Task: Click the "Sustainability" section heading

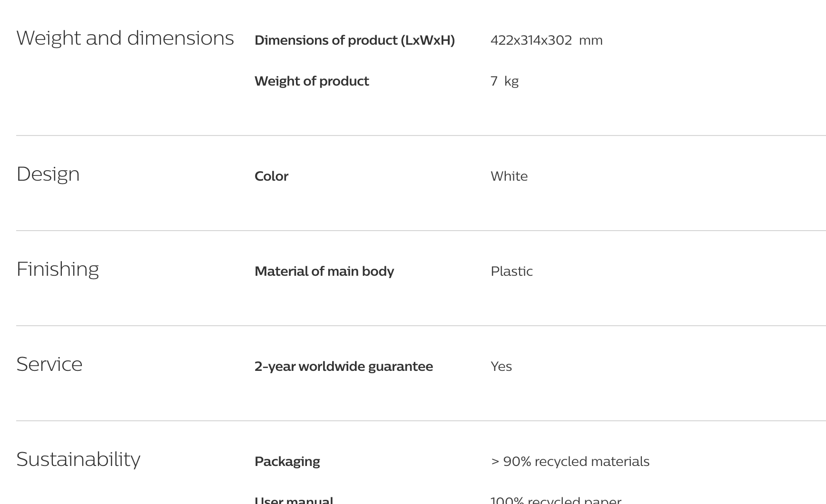Action: coord(78,459)
